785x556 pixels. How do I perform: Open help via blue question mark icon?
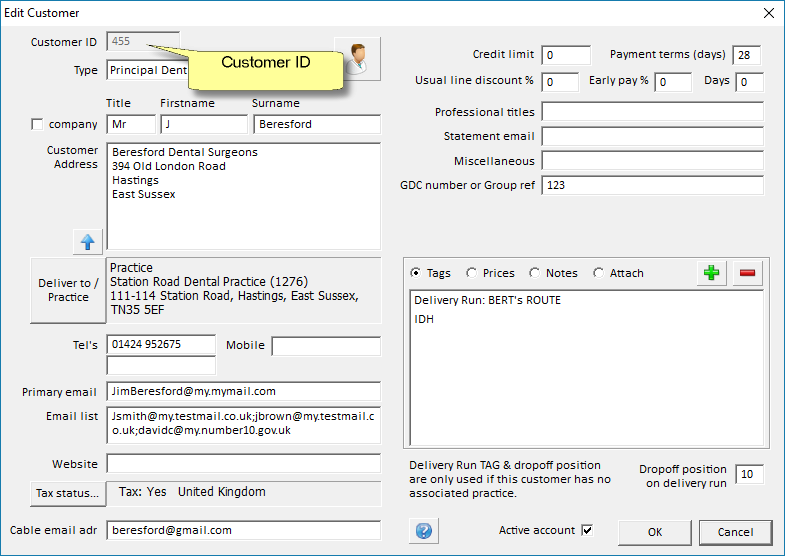click(x=424, y=531)
